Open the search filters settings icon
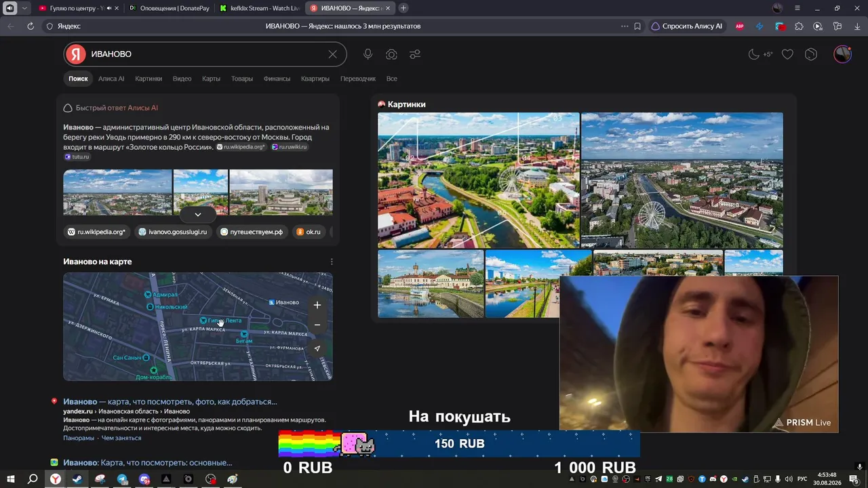 click(415, 54)
